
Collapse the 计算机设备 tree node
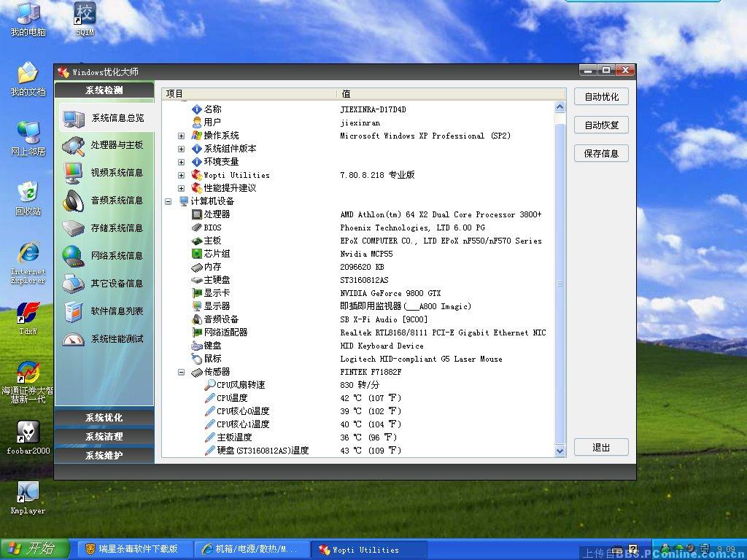tap(169, 201)
